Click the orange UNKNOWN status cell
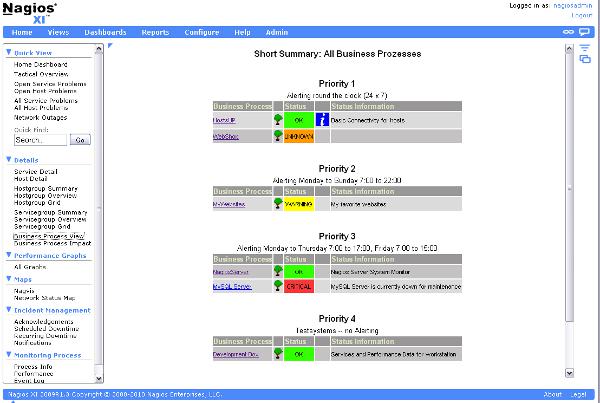600x403 pixels. 299,136
